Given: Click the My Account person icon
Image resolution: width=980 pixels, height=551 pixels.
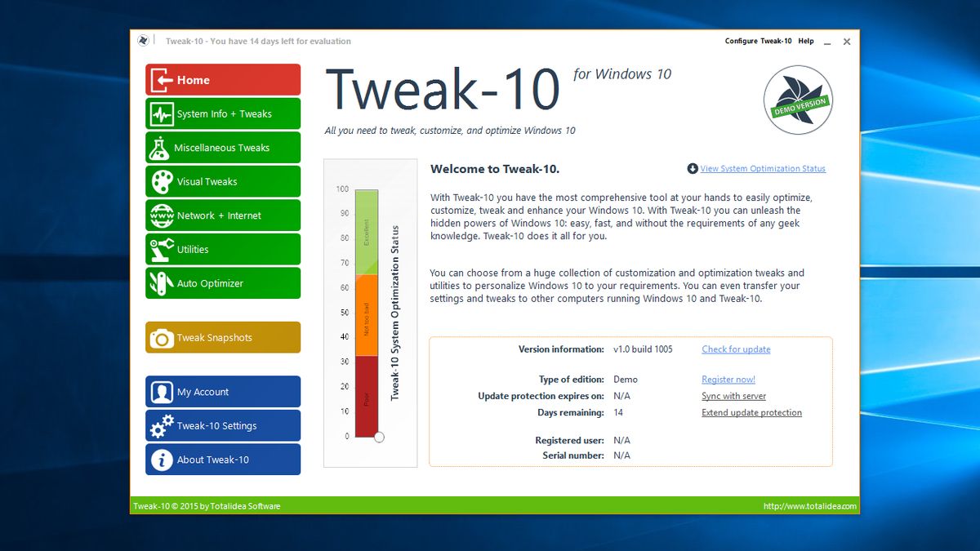Looking at the screenshot, I should point(162,392).
